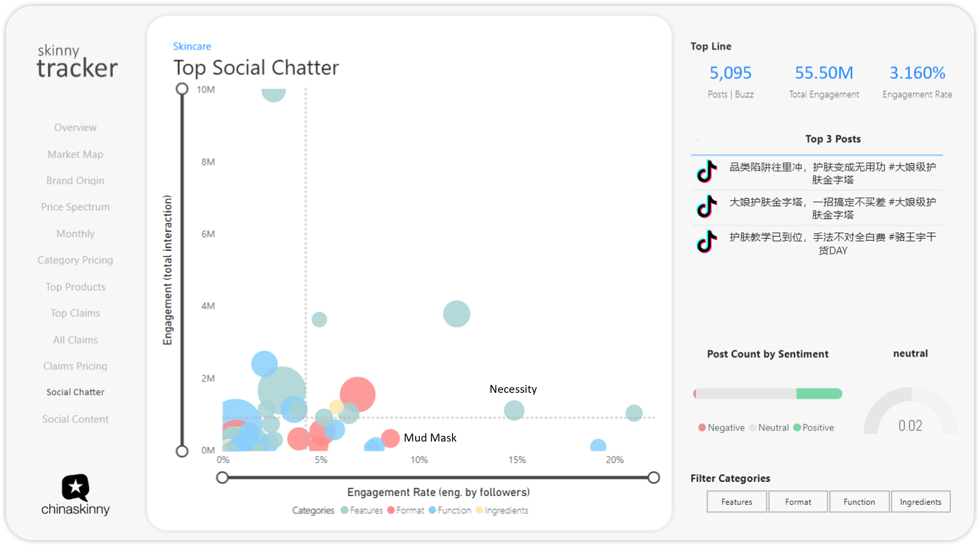Select the Mud Mask bubble in chart
Viewport: 980px width, 546px height.
(390, 438)
